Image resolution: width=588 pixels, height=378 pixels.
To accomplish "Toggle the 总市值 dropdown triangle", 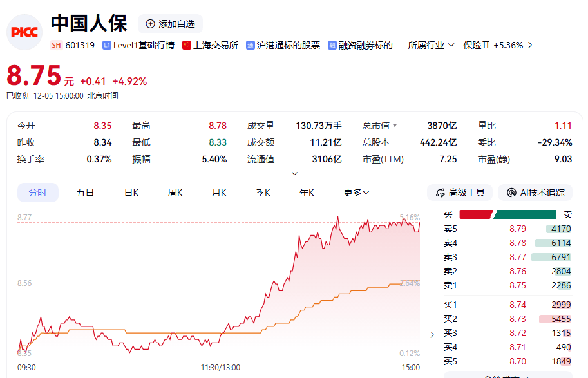I will click(395, 126).
